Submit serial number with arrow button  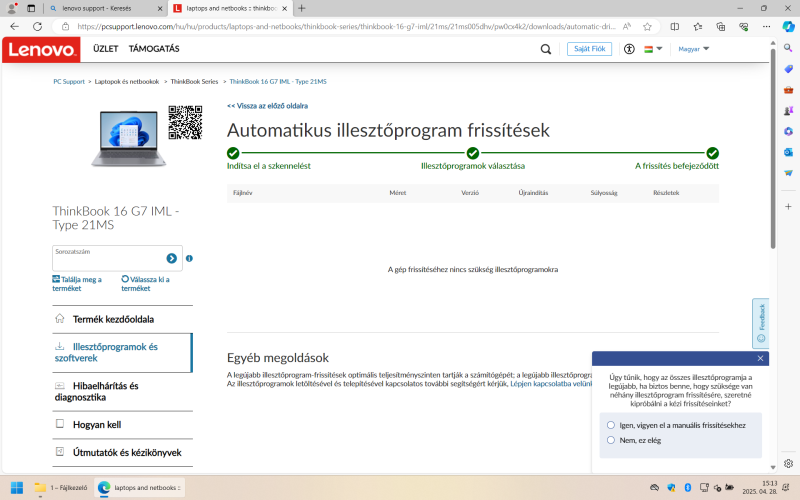coord(171,259)
